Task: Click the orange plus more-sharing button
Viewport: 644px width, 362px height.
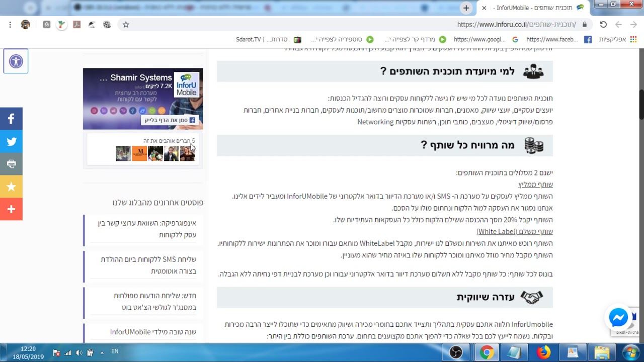Action: (x=11, y=209)
